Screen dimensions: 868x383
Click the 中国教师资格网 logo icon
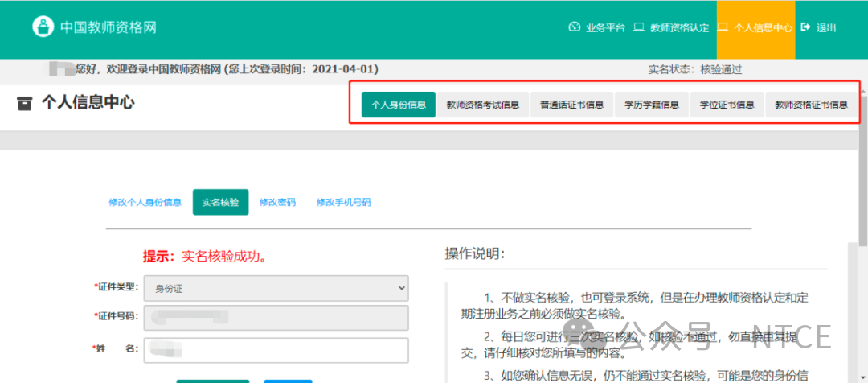pos(43,27)
